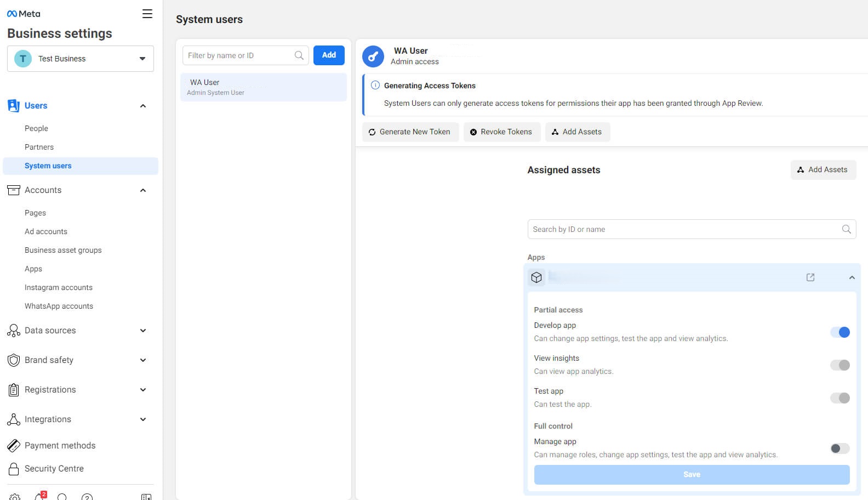Click the Search by ID or name field

pos(685,229)
